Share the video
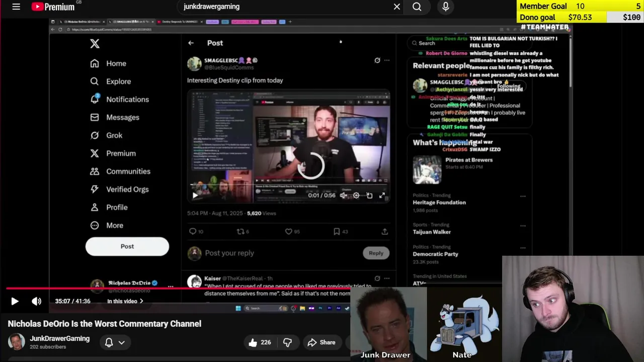The width and height of the screenshot is (644, 362). 321,342
